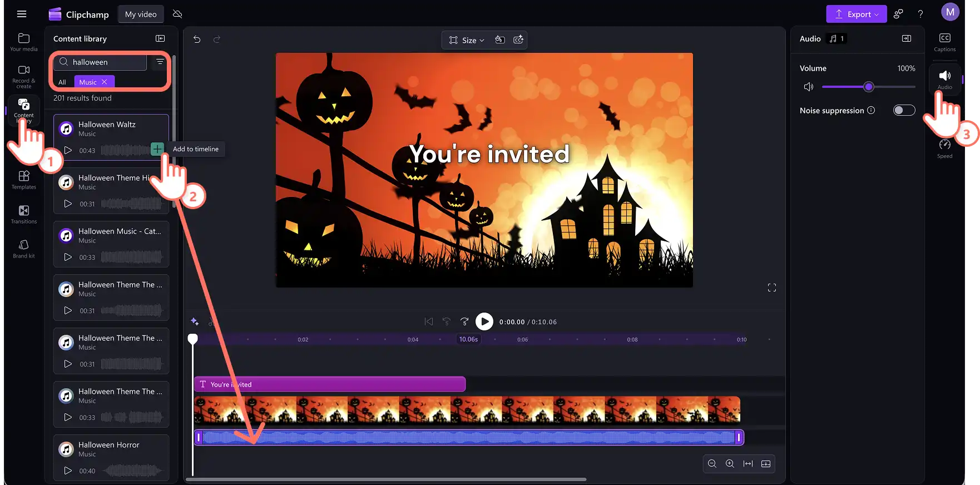
Task: Open the Transitions sidebar section
Action: (24, 214)
